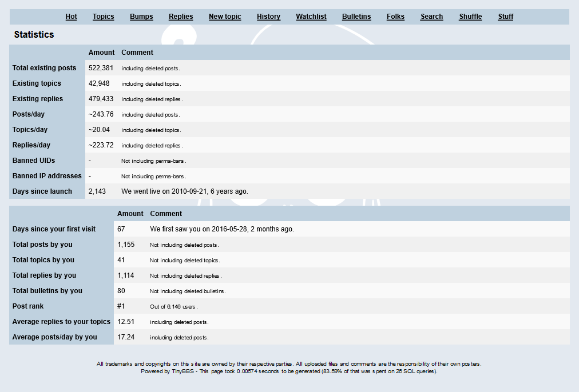This screenshot has height=392, width=579.
Task: Click the Post rank value #1
Action: (121, 306)
